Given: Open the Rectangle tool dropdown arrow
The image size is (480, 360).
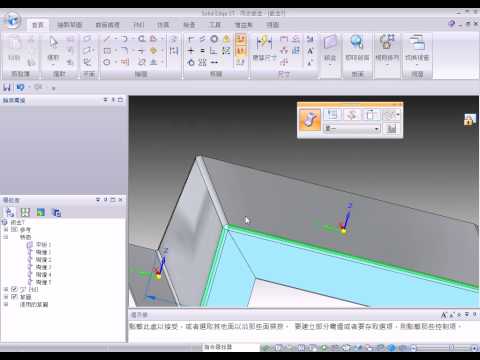Looking at the screenshot, I should pos(116,51).
